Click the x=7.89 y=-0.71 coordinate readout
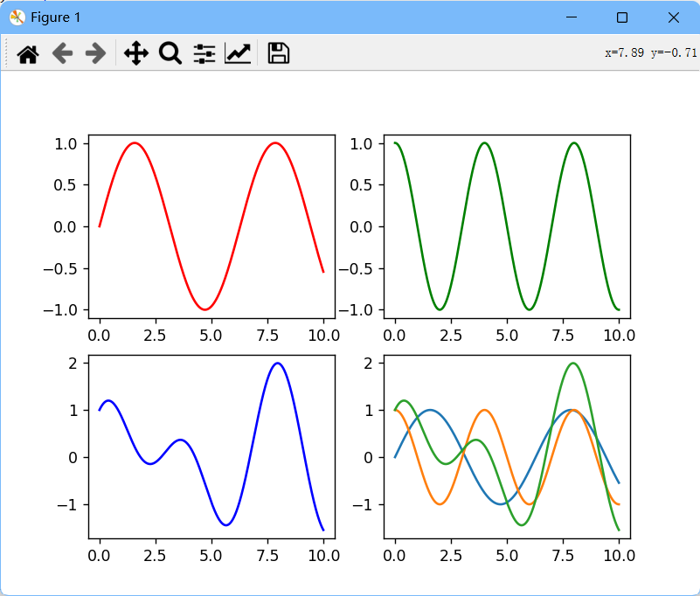This screenshot has height=596, width=700. tap(651, 52)
